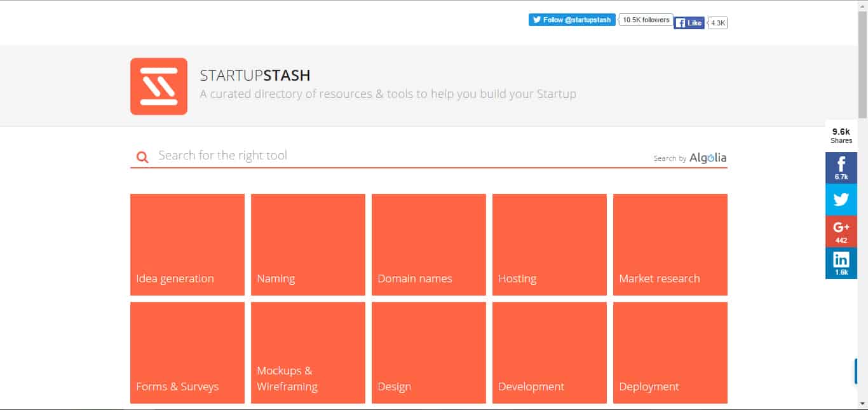Follow @startupstash on Twitter
868x410 pixels.
tap(571, 20)
